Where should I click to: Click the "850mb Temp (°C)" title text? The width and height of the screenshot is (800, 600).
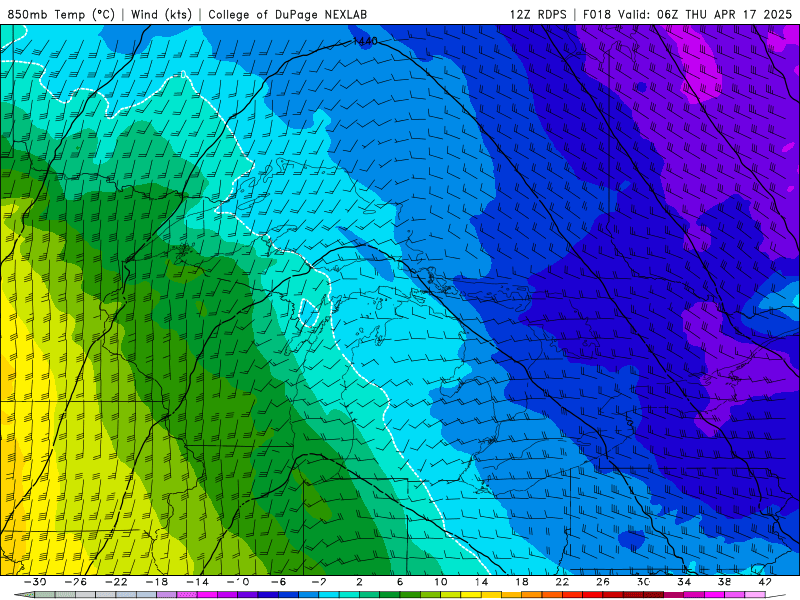(61, 14)
